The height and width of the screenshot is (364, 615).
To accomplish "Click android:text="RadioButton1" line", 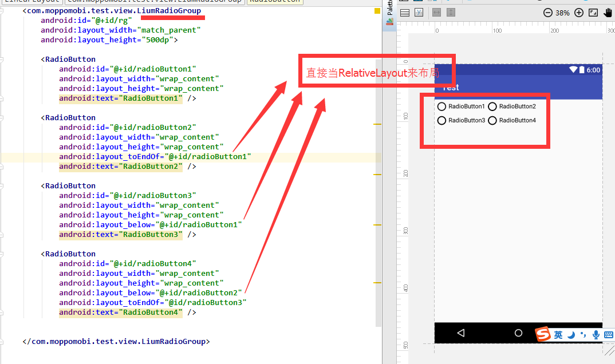I will [128, 98].
